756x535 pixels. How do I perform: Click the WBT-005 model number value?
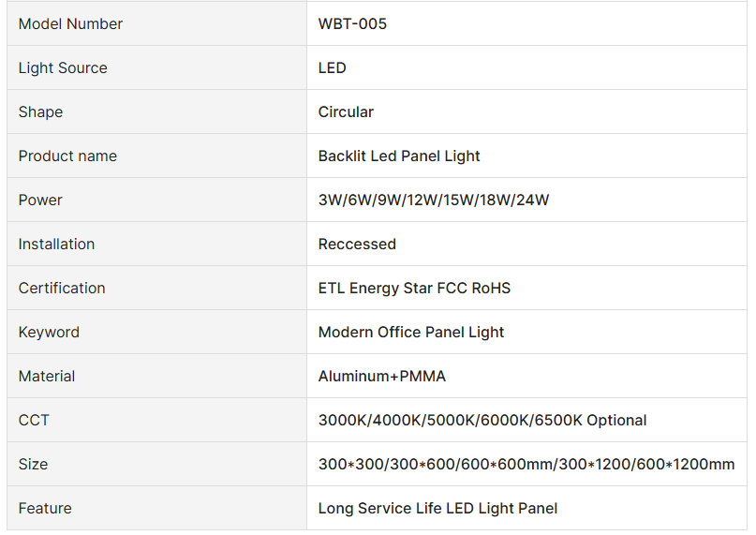coord(352,23)
